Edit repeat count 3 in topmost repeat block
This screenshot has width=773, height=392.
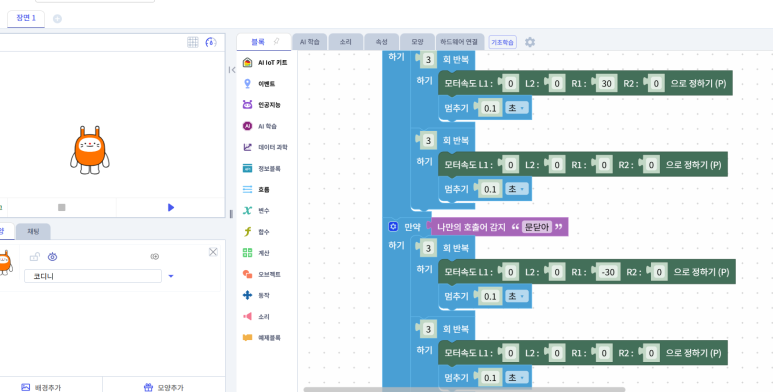tap(428, 59)
